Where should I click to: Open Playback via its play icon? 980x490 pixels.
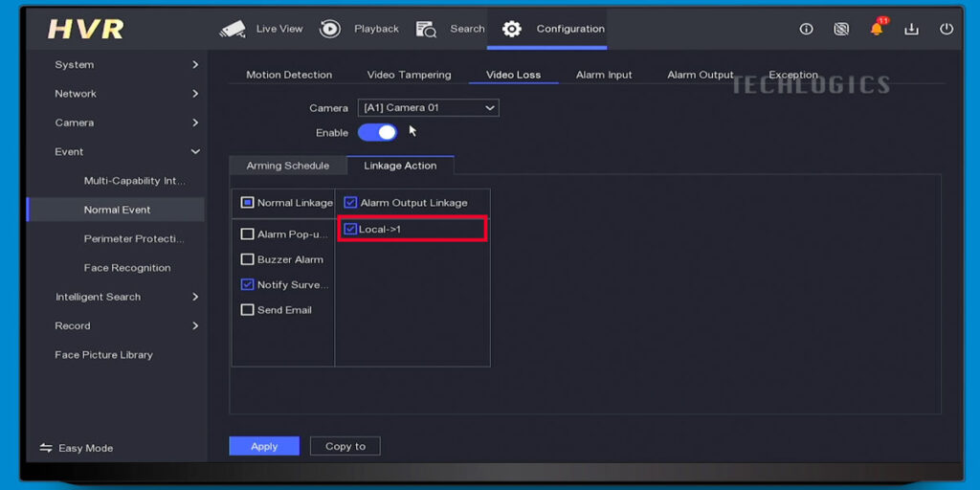[x=330, y=29]
